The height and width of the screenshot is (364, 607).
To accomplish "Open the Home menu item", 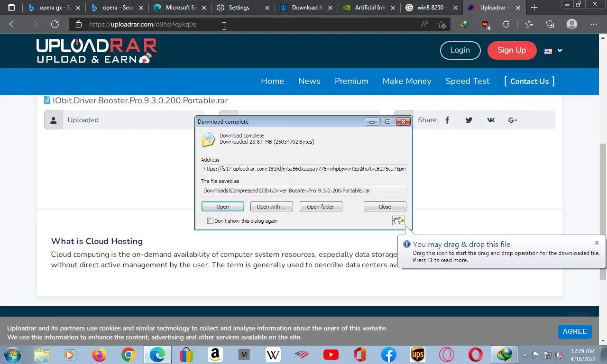I will (x=272, y=81).
